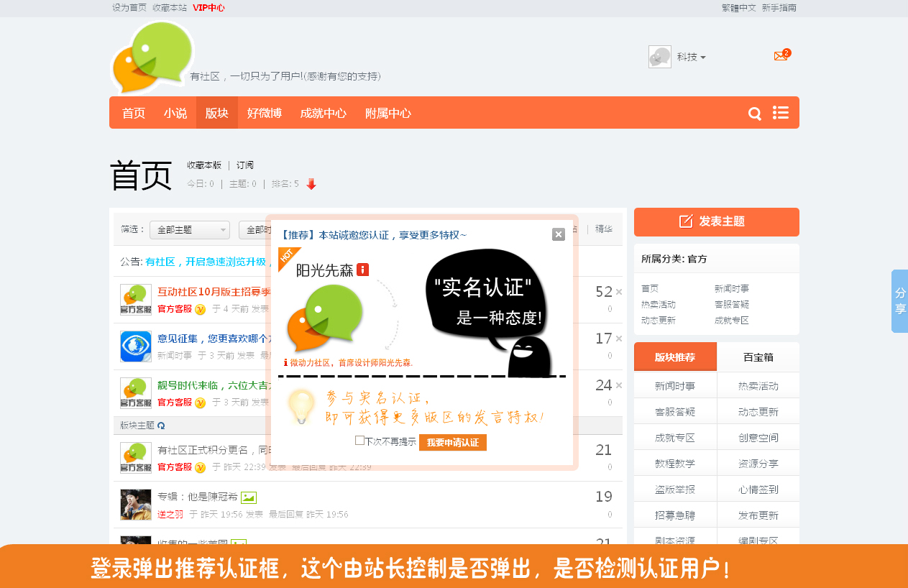The image size is (908, 588).
Task: Close the recommendation popup with X
Action: click(559, 234)
